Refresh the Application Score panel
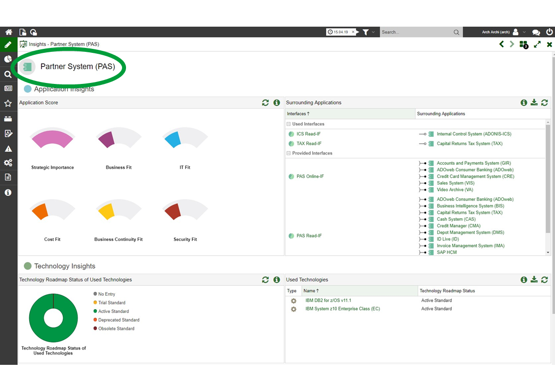The width and height of the screenshot is (555, 392). (265, 103)
